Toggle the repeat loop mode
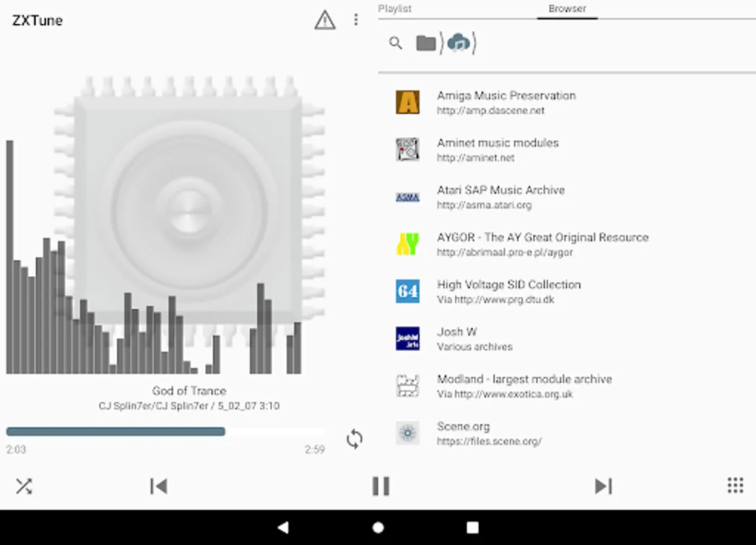The width and height of the screenshot is (756, 545). click(x=355, y=439)
